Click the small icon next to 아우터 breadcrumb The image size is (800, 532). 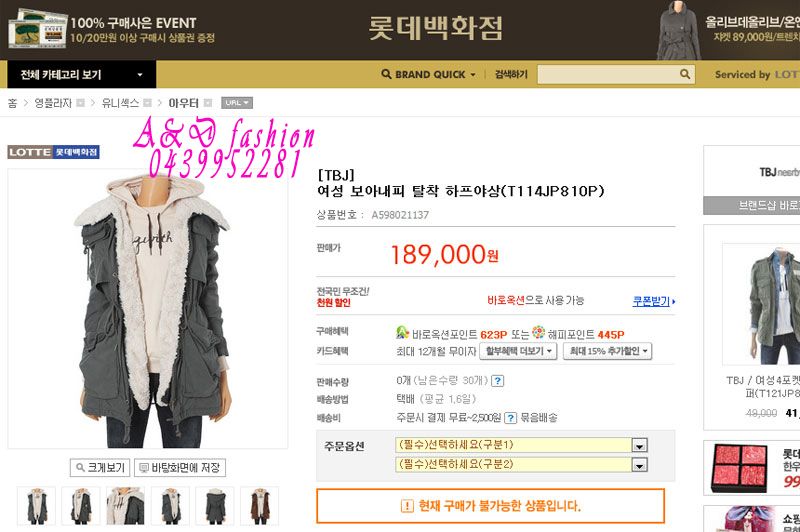[208, 103]
